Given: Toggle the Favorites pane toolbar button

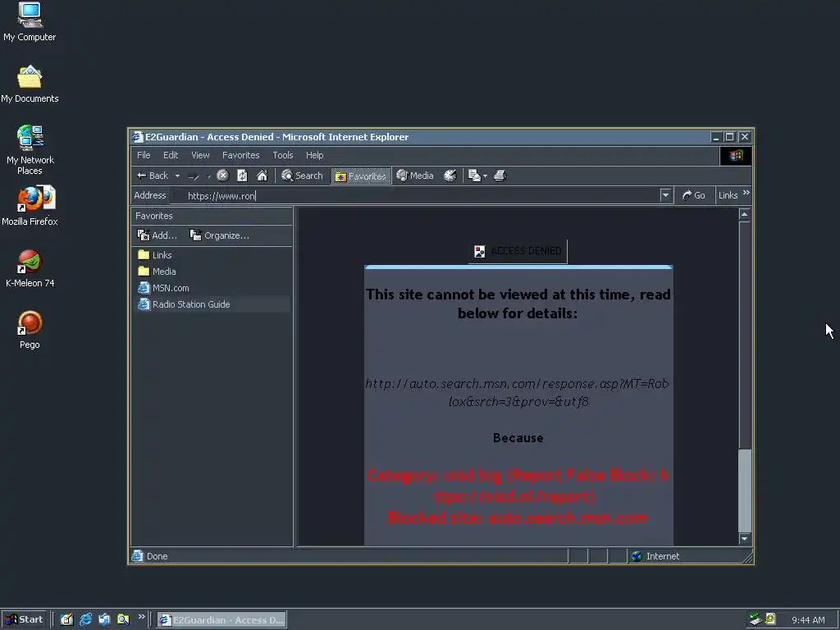Looking at the screenshot, I should pos(361,176).
